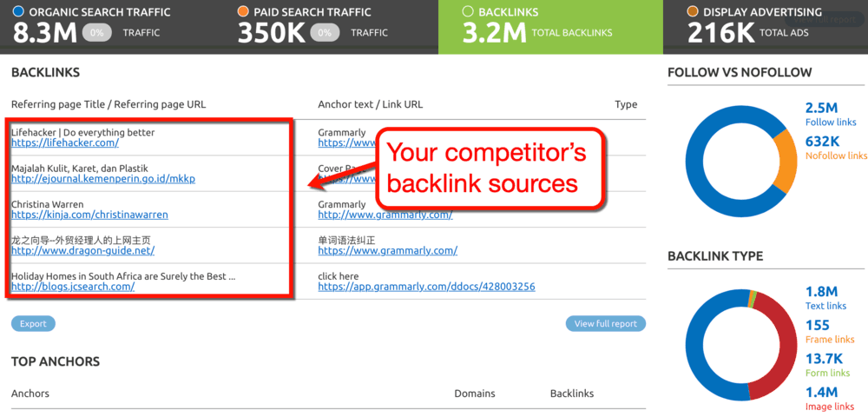
Task: Click the 13.7K Form links value
Action: 825,358
